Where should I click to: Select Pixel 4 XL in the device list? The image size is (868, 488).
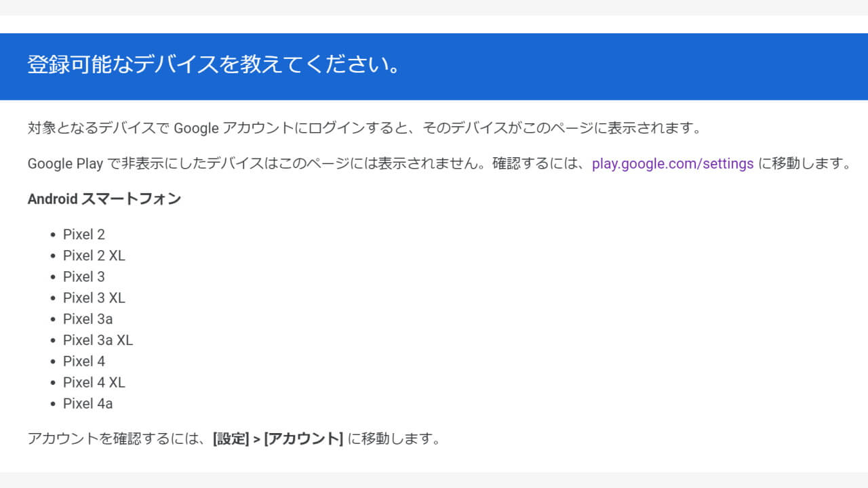94,382
